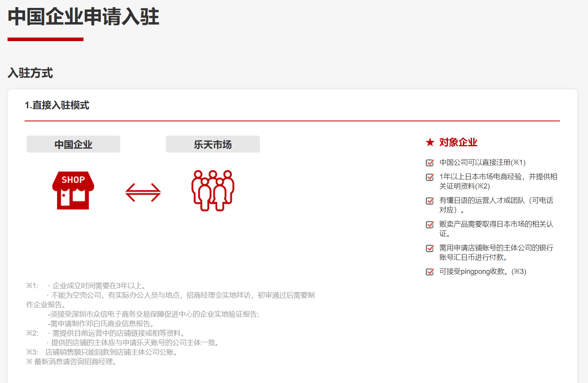Screen dimensions: 588x383
Task: Click the 中国企业申请入驻 page title
Action: tap(83, 17)
